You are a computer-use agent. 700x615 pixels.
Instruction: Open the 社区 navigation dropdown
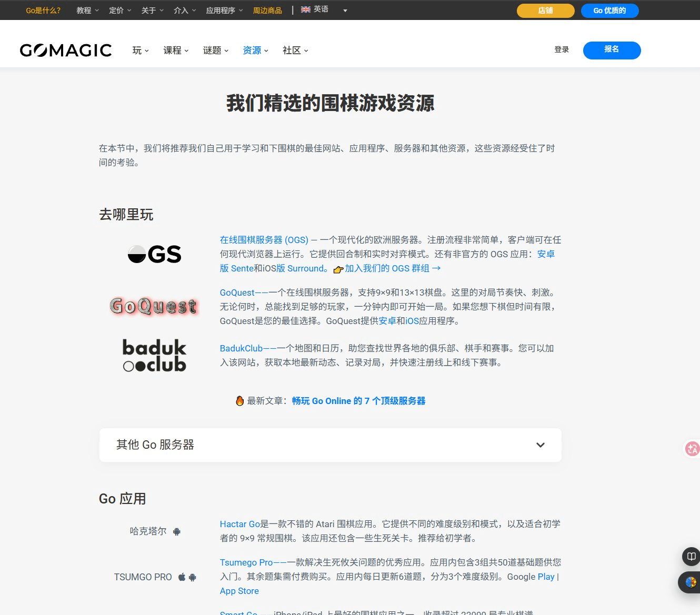point(295,51)
